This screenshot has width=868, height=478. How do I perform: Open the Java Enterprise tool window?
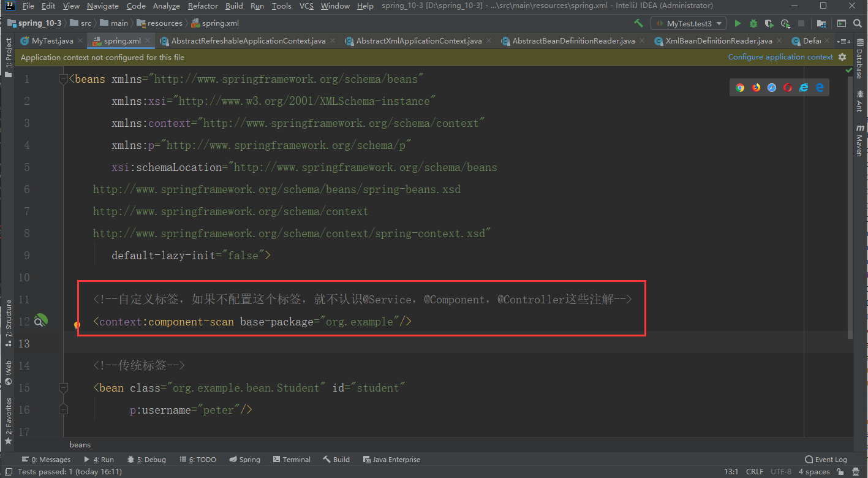pyautogui.click(x=391, y=460)
